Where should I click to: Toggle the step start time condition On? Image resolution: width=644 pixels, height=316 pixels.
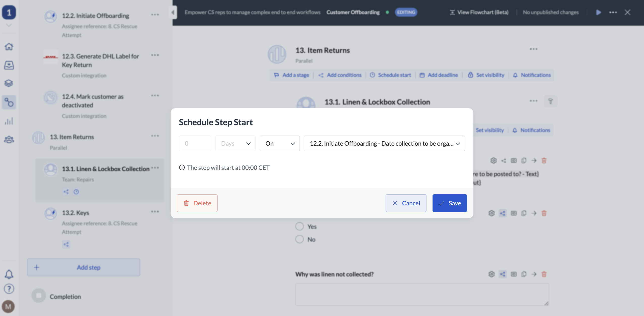point(279,143)
